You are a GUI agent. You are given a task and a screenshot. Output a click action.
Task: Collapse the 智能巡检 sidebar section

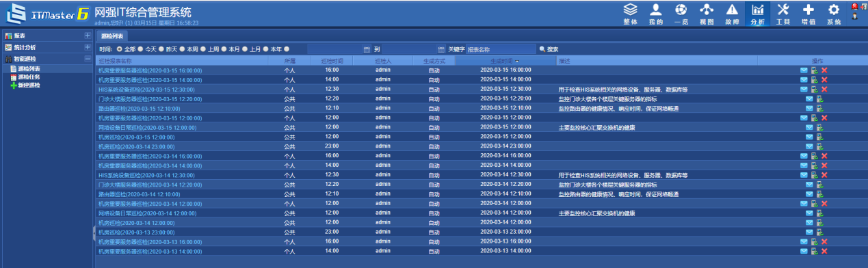[87, 59]
